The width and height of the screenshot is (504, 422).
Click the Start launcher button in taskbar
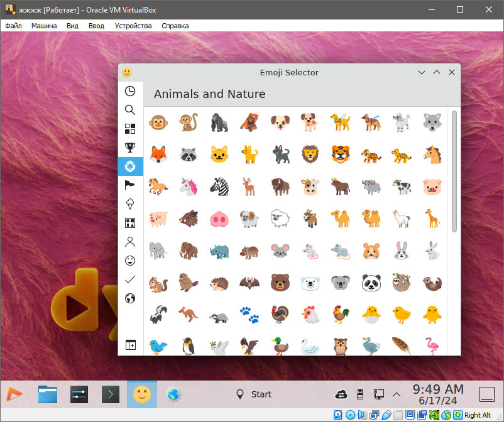(x=254, y=394)
